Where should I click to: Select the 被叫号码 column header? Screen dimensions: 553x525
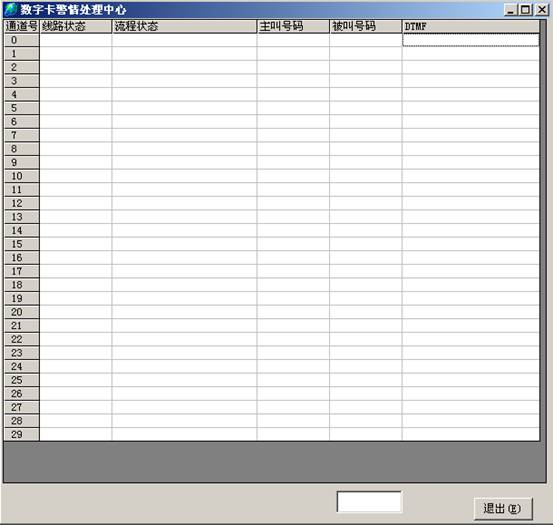coord(366,26)
